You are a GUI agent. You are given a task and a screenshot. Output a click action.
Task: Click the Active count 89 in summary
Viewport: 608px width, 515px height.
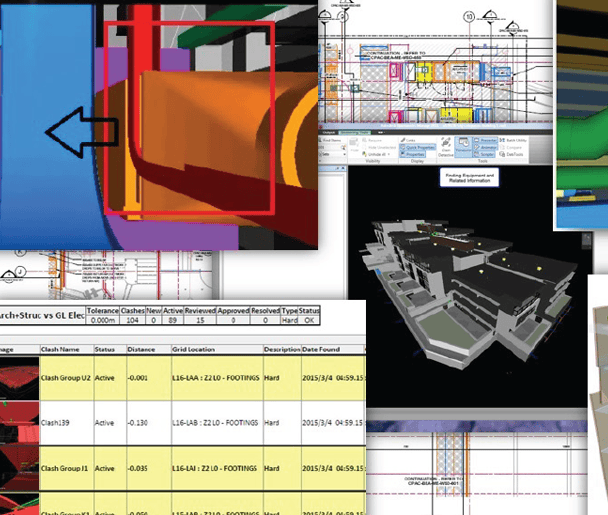tap(173, 320)
